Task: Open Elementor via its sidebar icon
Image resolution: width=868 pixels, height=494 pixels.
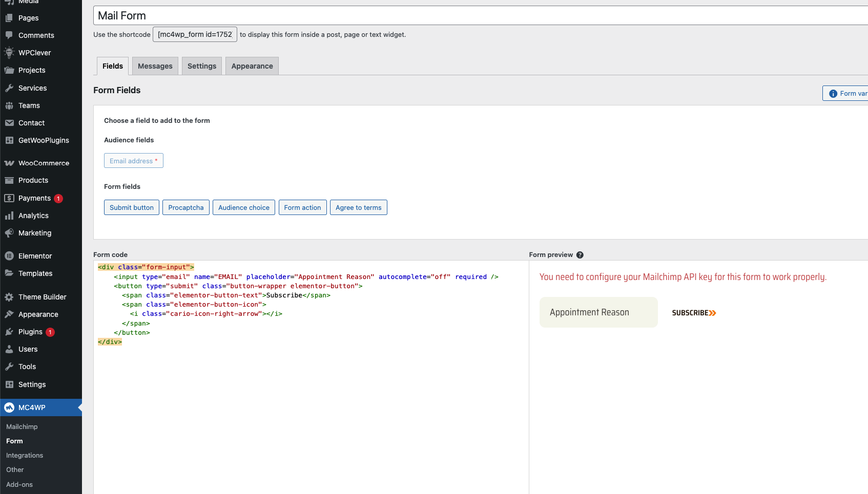Action: 9,256
